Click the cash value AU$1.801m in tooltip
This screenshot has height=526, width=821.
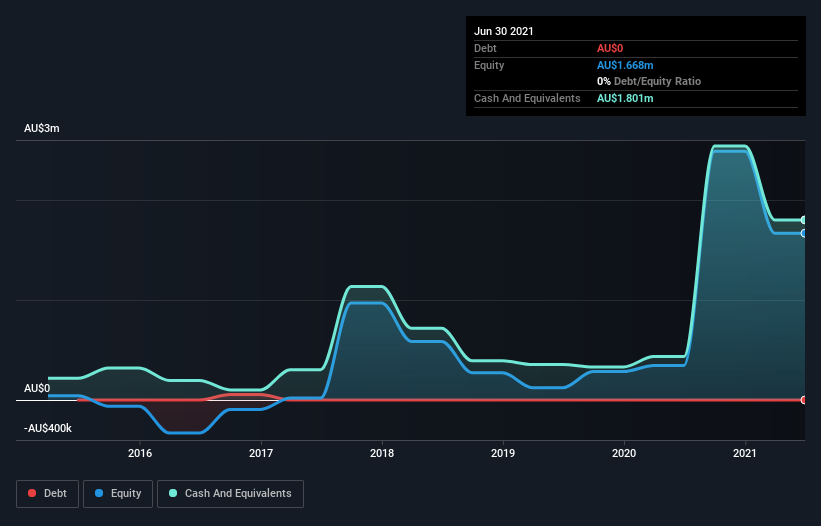point(625,98)
